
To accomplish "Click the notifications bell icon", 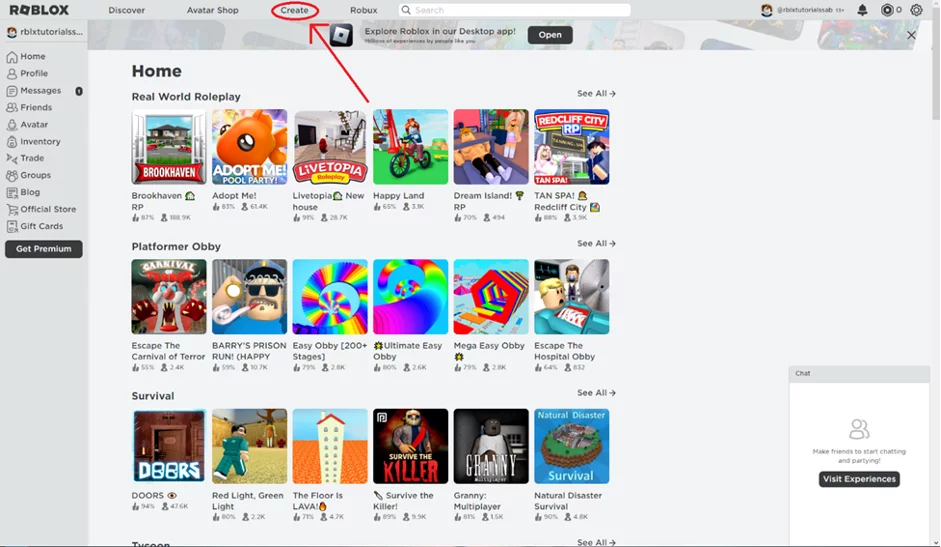I will [x=862, y=10].
